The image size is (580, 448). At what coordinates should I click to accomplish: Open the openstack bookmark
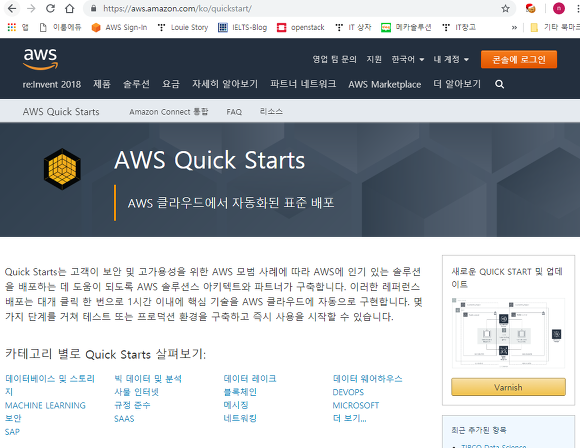click(301, 27)
